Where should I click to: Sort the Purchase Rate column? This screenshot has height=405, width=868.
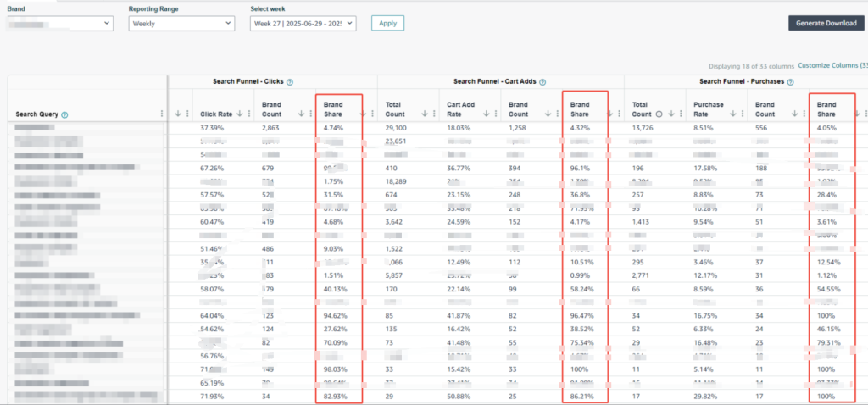734,114
